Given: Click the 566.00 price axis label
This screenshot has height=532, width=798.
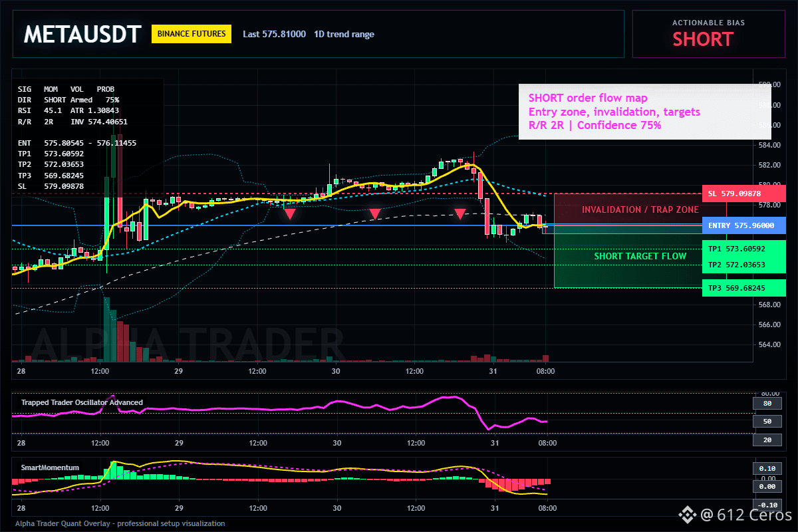Looking at the screenshot, I should coord(769,325).
